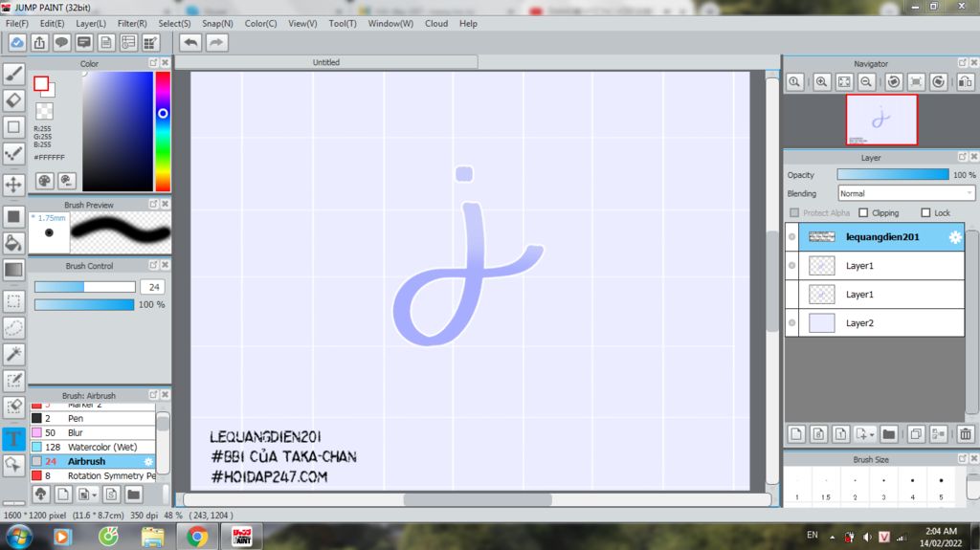Open the Cloud menu
The width and height of the screenshot is (980, 550).
coord(436,23)
